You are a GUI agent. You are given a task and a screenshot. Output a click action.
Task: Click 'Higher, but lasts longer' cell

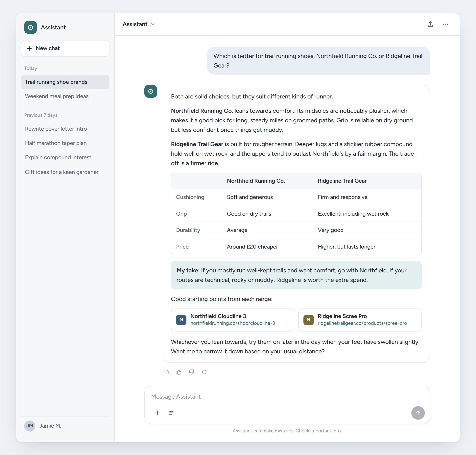pos(346,247)
